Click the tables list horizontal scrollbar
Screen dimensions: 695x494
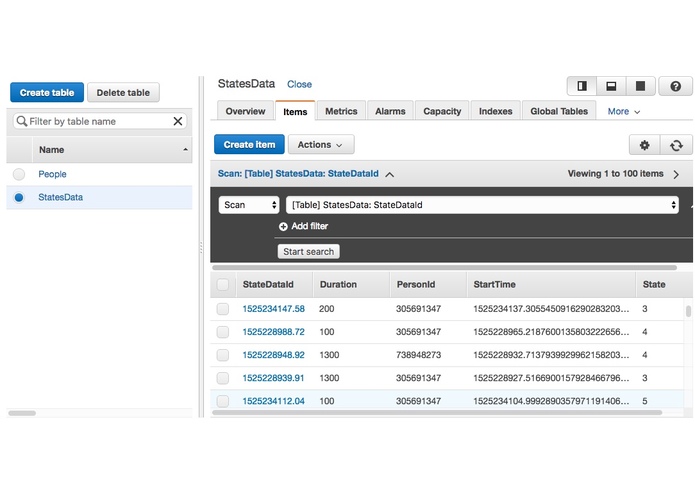(22, 413)
